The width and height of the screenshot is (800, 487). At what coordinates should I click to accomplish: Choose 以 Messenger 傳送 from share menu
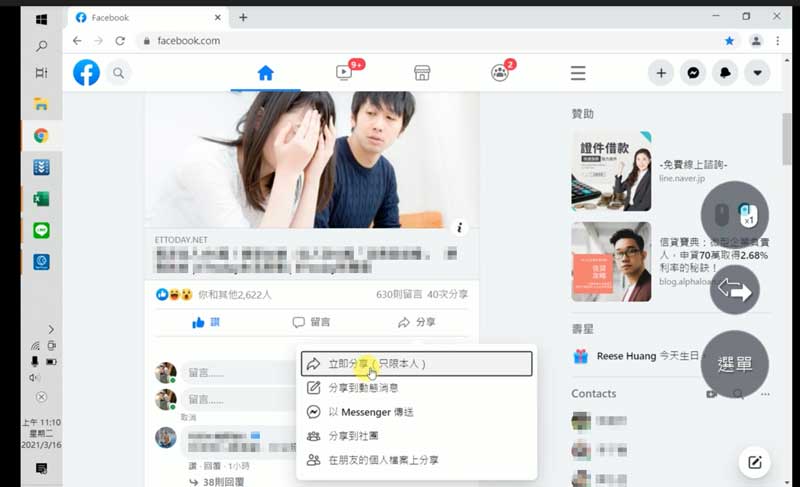[370, 412]
